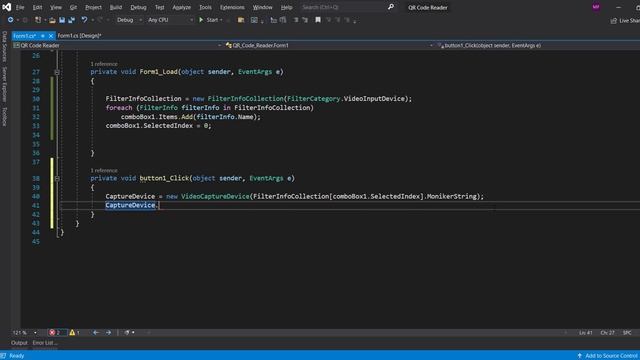This screenshot has width=640, height=360.
Task: Open the Error List panel tab
Action: coord(45,343)
